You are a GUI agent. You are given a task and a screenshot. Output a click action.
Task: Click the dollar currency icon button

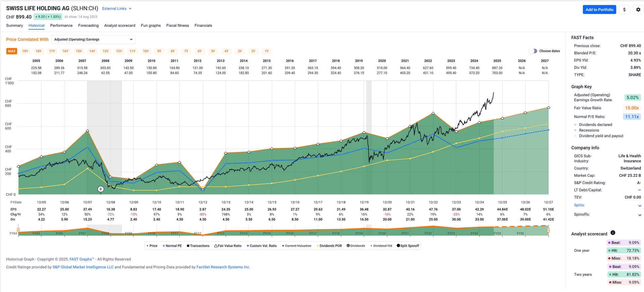[624, 10]
